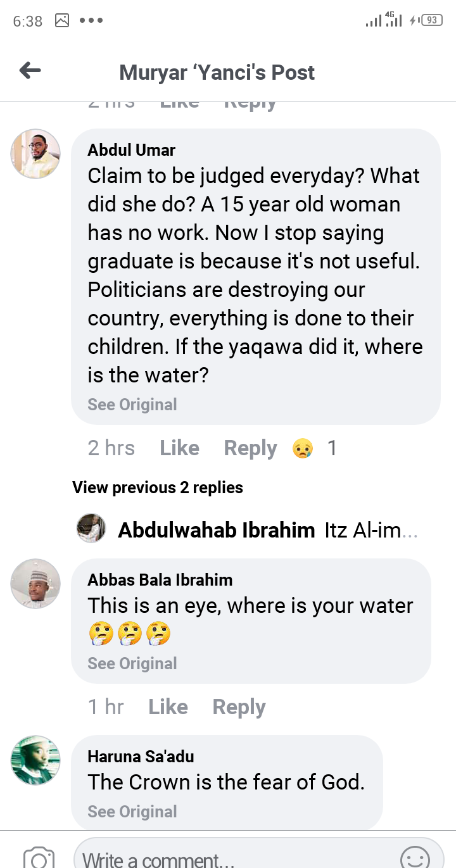Like Abbas Bala Ibrahim's comment

point(168,707)
